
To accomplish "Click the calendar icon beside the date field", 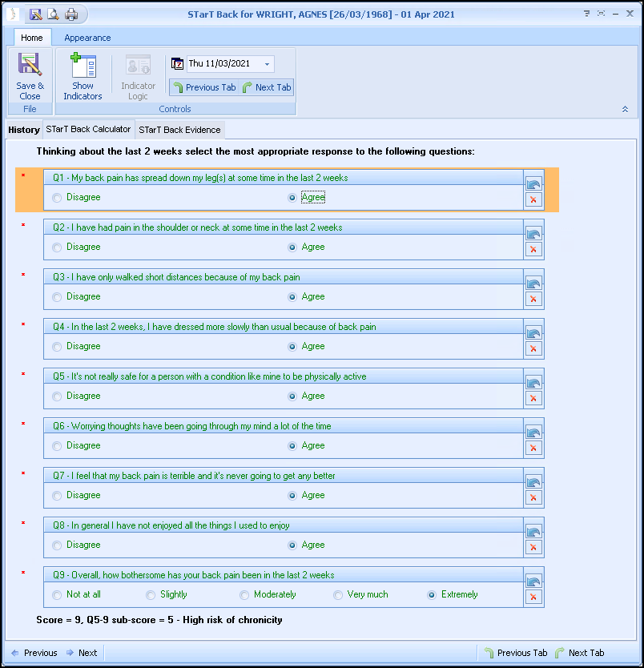I will point(178,63).
